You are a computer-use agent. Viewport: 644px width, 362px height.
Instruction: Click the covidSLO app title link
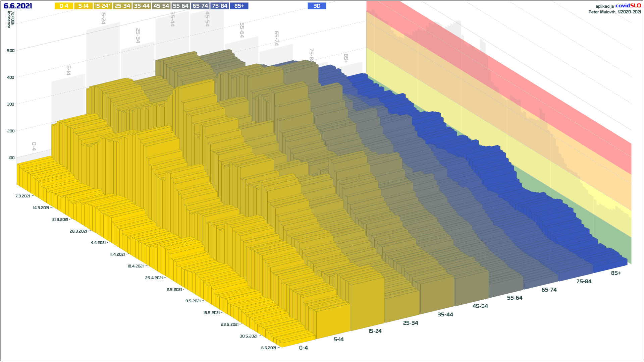pos(628,6)
